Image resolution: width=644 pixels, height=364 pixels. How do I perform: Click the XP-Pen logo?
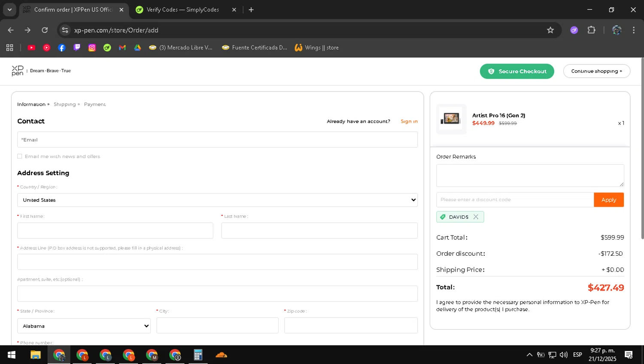tap(18, 71)
